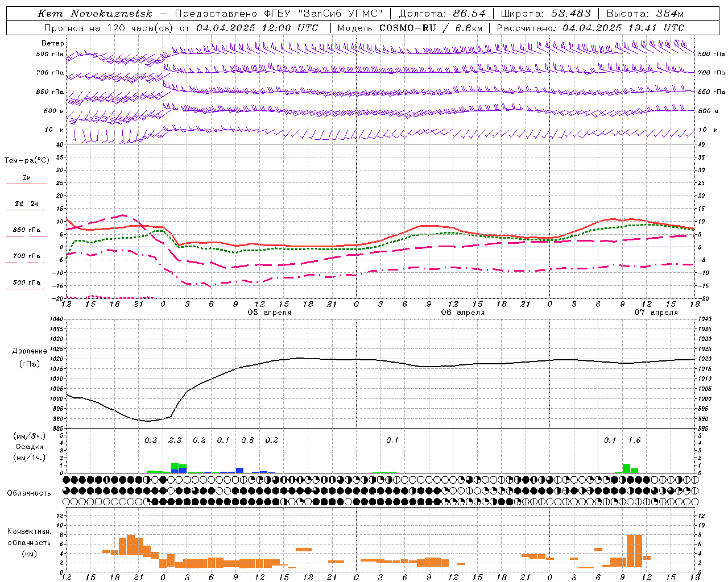This screenshot has height=582, width=728.
Task: Click the Ветер section label
Action: point(53,43)
